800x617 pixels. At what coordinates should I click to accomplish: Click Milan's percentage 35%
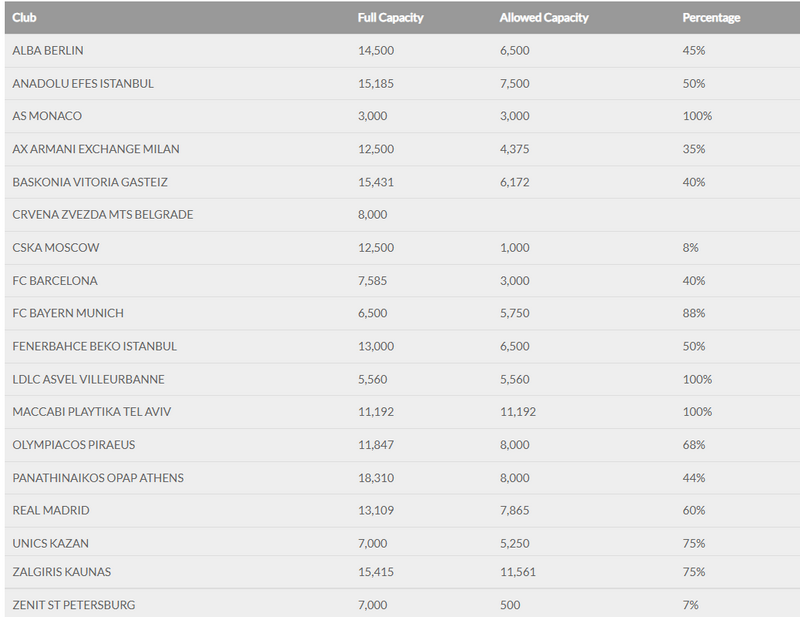(x=694, y=149)
